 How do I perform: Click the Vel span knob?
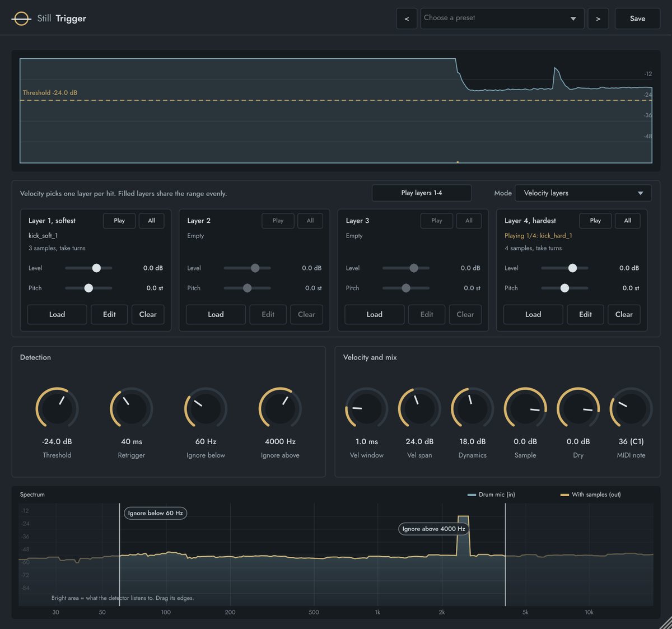(419, 408)
